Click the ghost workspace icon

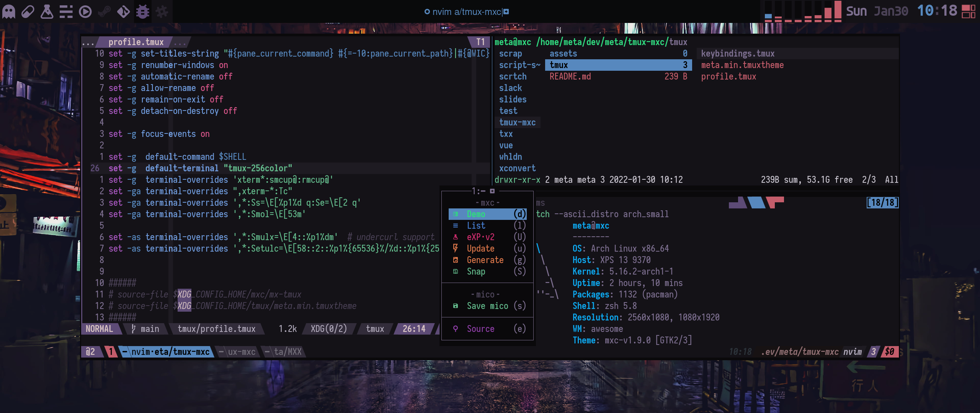point(9,11)
